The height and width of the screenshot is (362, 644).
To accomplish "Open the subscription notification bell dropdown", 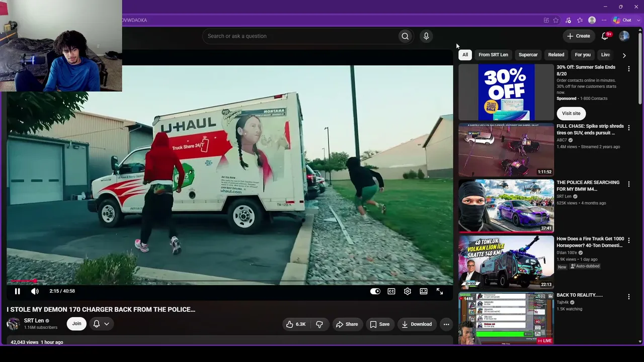I will coord(101,324).
